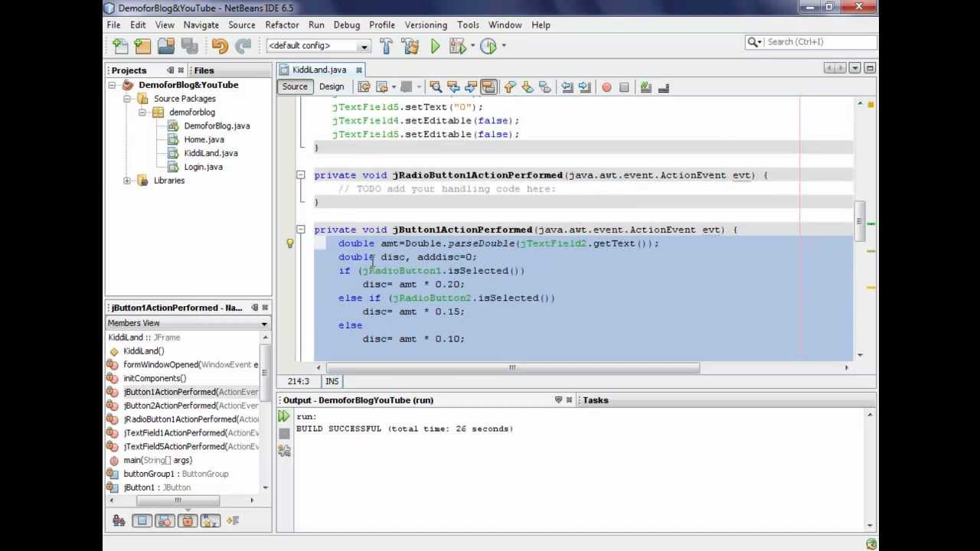Toggle Toggle Bookmark icon in editor toolbar

pyautogui.click(x=545, y=87)
